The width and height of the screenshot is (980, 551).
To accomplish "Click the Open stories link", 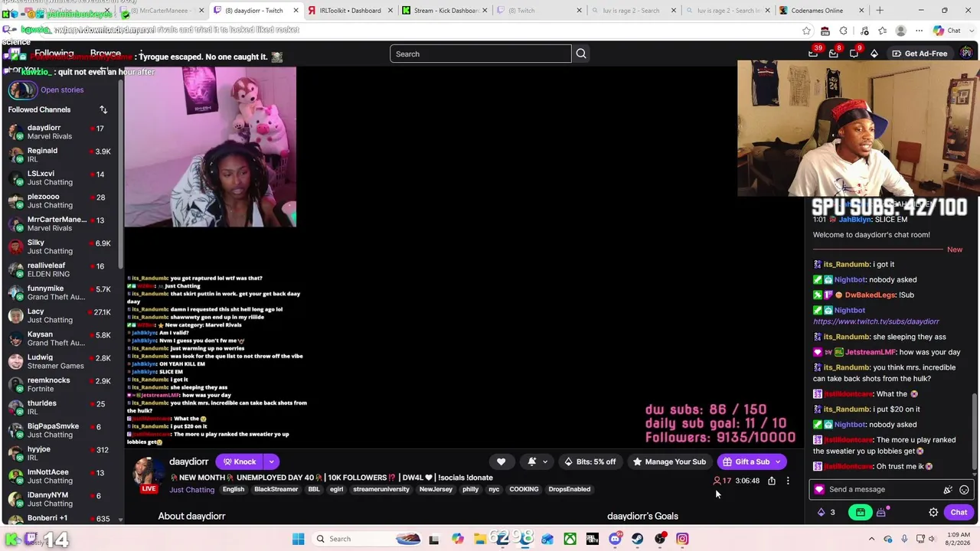I will tap(62, 90).
